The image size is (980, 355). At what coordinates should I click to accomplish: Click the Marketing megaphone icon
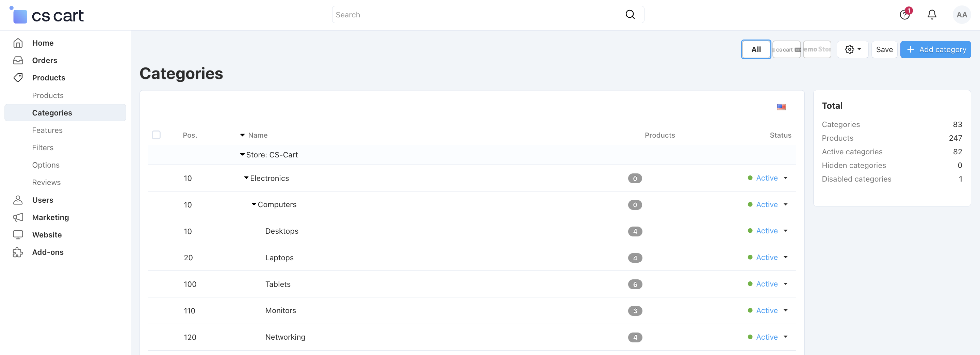[x=18, y=217]
